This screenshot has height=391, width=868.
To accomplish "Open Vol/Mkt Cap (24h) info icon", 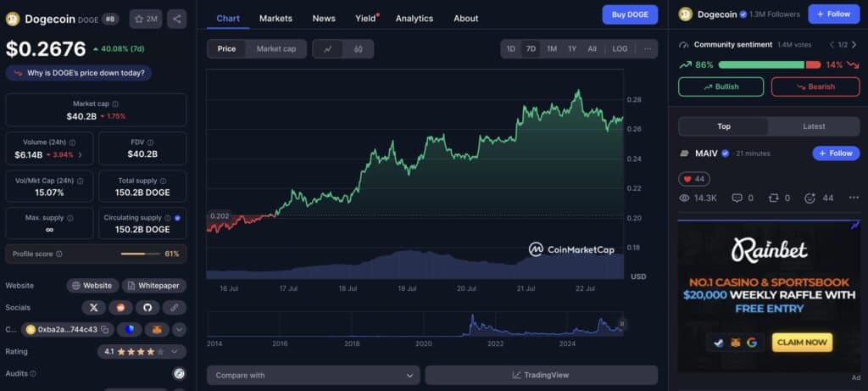I will click(81, 181).
